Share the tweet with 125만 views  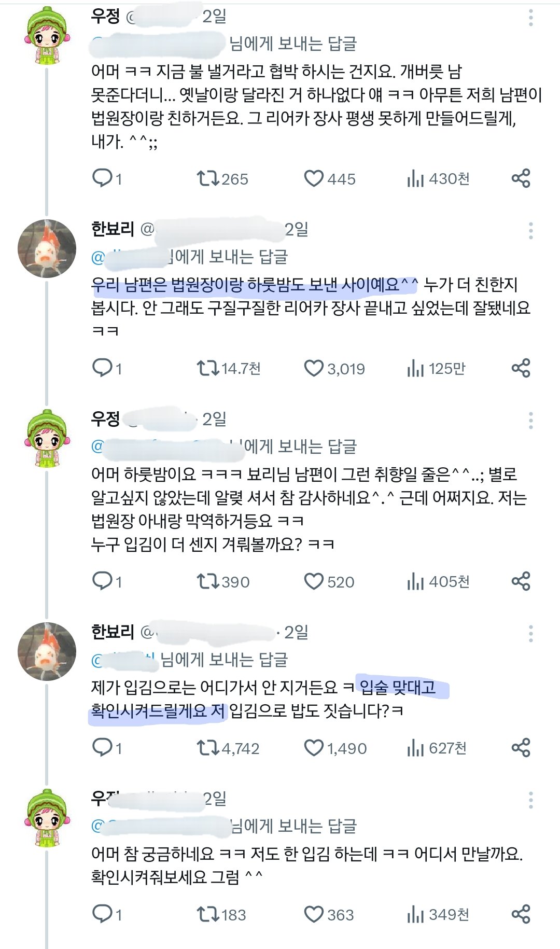(521, 368)
